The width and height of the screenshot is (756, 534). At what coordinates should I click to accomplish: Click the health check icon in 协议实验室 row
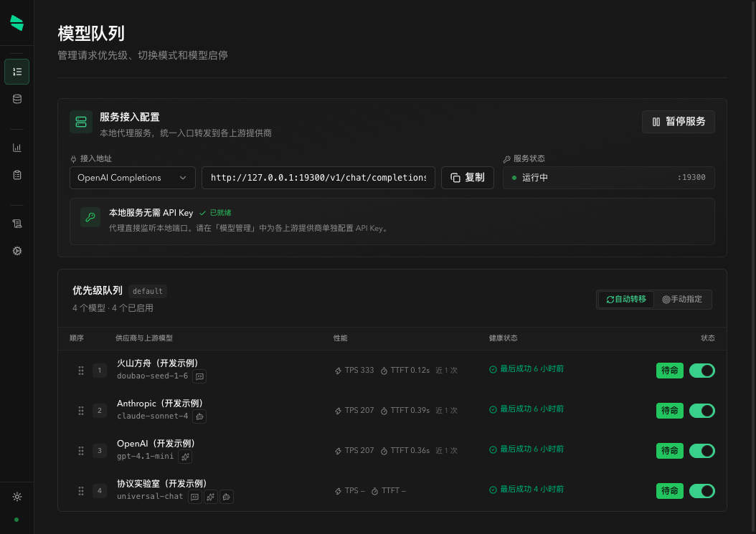coord(493,490)
